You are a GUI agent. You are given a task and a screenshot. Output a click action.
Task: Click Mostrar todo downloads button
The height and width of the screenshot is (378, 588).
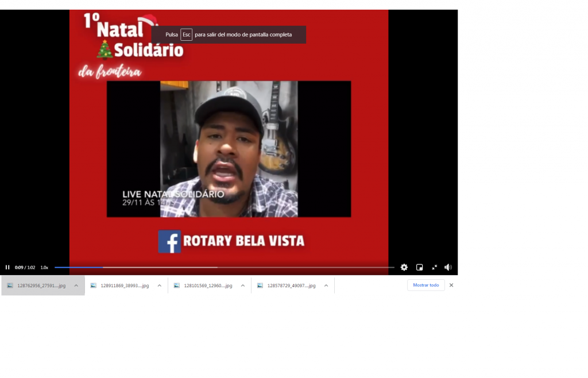[425, 285]
